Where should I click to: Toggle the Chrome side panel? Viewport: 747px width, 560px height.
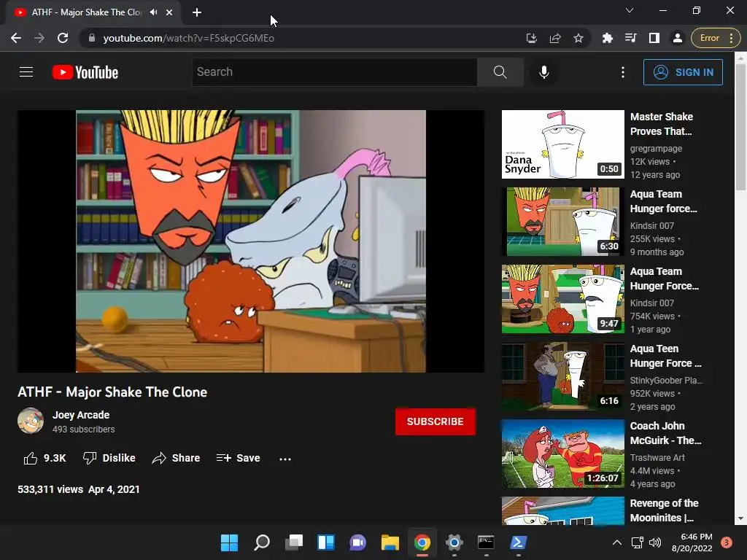[x=654, y=38]
